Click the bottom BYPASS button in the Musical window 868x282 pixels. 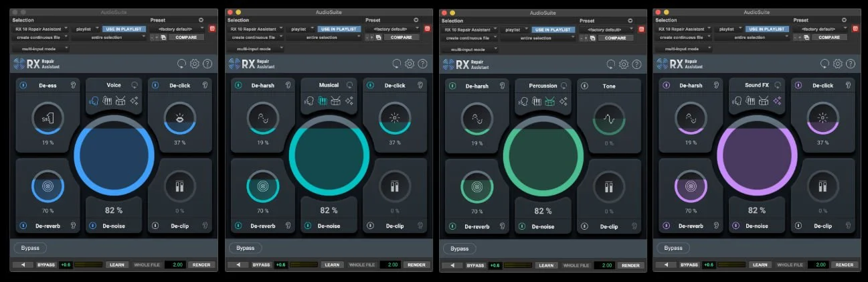[260, 265]
